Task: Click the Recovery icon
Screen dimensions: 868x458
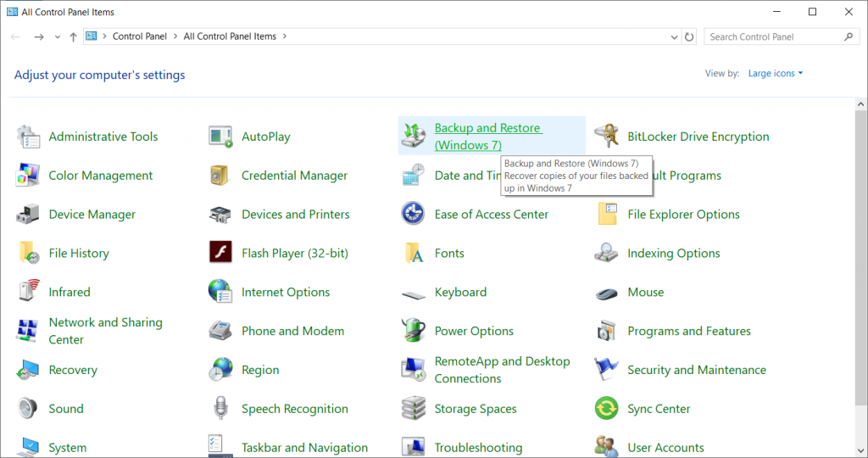Action: pos(28,370)
